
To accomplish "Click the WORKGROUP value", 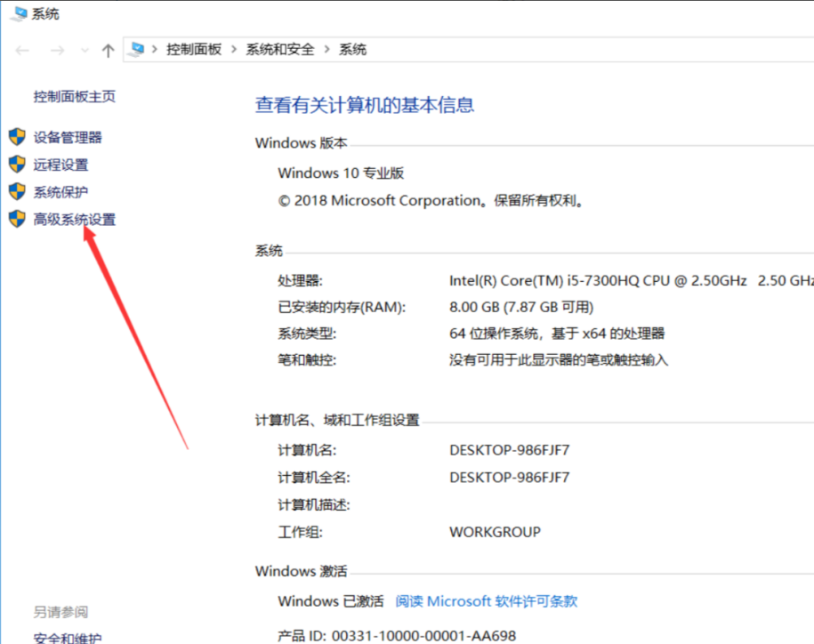I will click(495, 532).
